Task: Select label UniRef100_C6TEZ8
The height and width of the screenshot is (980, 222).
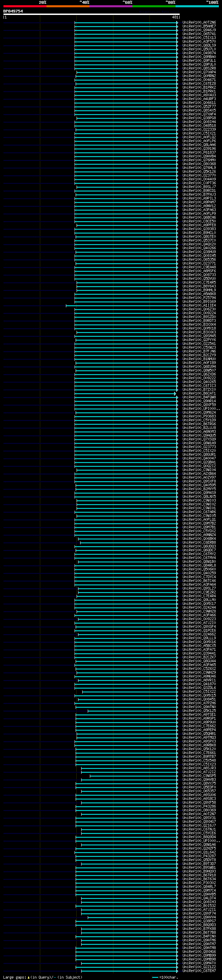Action: pyautogui.click(x=199, y=83)
